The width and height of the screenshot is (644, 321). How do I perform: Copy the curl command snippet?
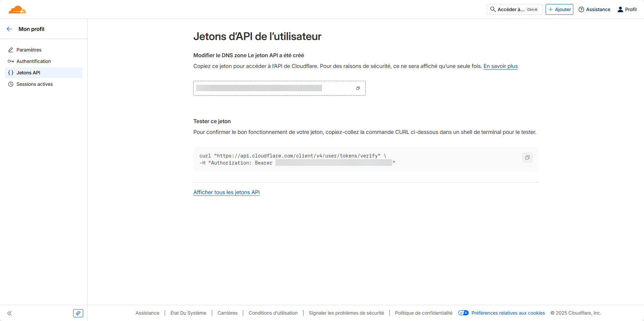tap(527, 157)
